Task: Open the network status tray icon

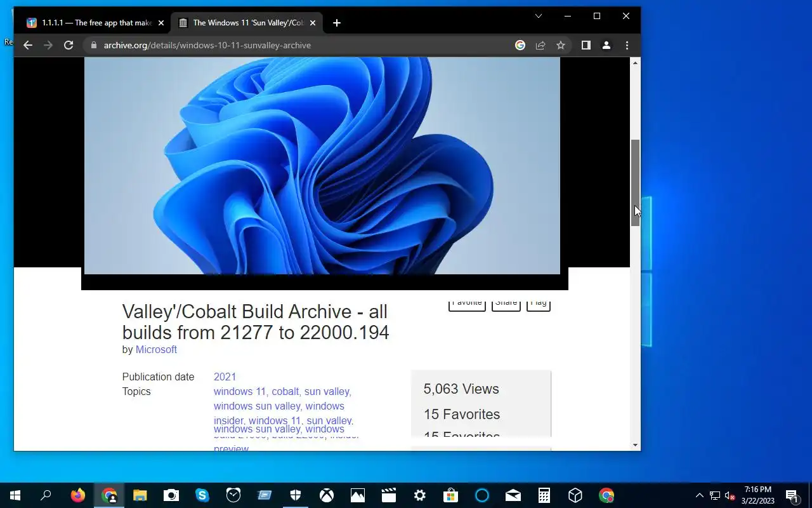Action: click(715, 495)
